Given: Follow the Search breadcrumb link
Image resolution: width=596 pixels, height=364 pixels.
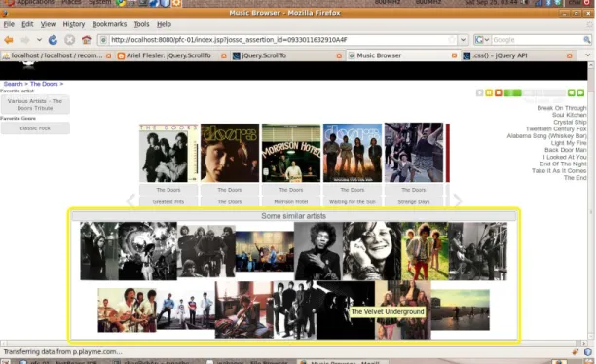Looking at the screenshot, I should pos(13,84).
